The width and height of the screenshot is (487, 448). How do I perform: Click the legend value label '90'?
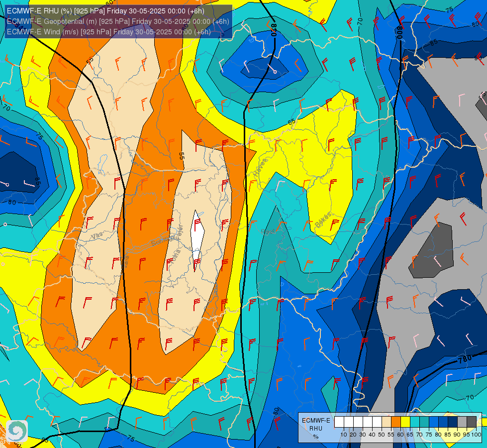(457, 435)
